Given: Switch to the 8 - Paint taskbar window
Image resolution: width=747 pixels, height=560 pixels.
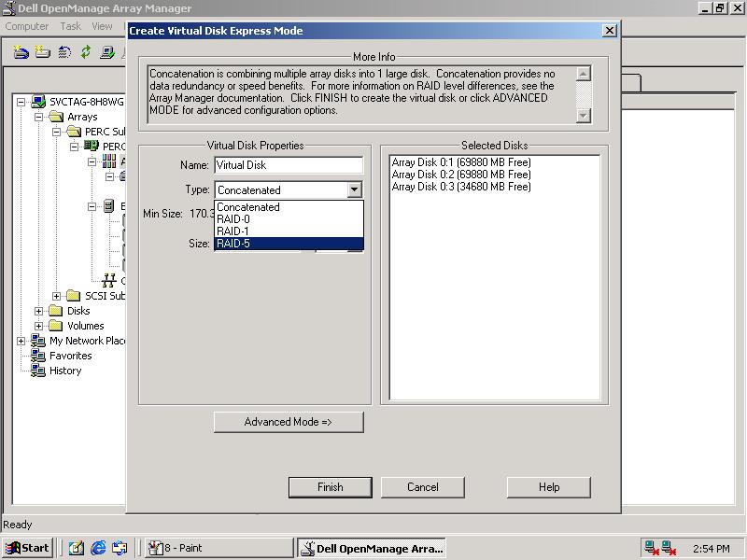Looking at the screenshot, I should click(x=218, y=548).
